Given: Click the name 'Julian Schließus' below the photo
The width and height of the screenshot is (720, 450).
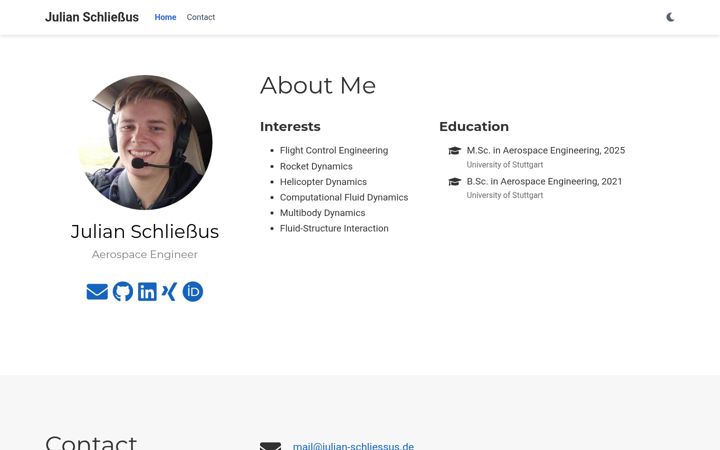Looking at the screenshot, I should pos(145,231).
